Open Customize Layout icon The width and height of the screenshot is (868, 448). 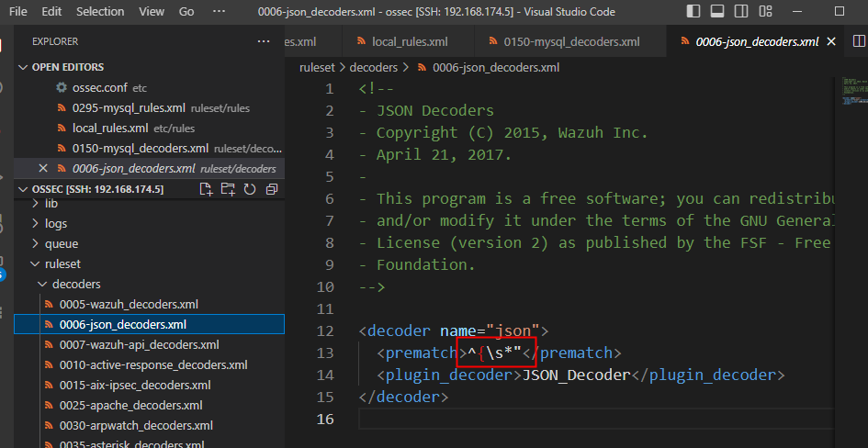click(x=766, y=11)
